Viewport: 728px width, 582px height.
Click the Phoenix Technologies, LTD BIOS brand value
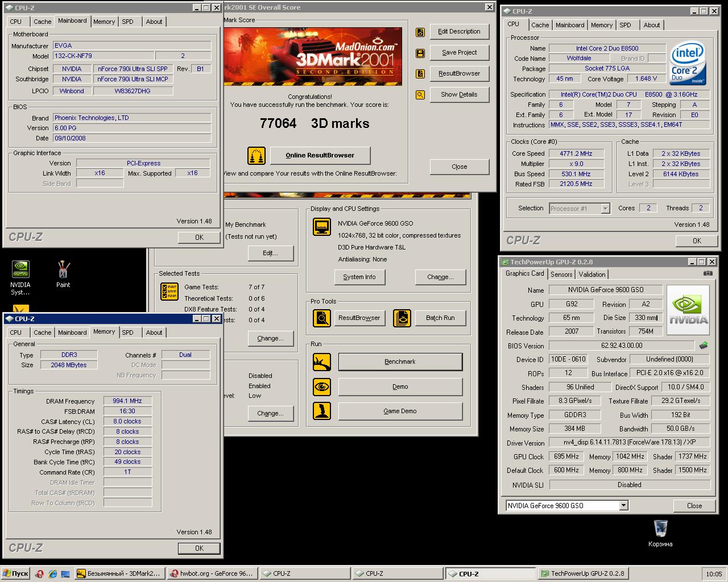pyautogui.click(x=132, y=118)
